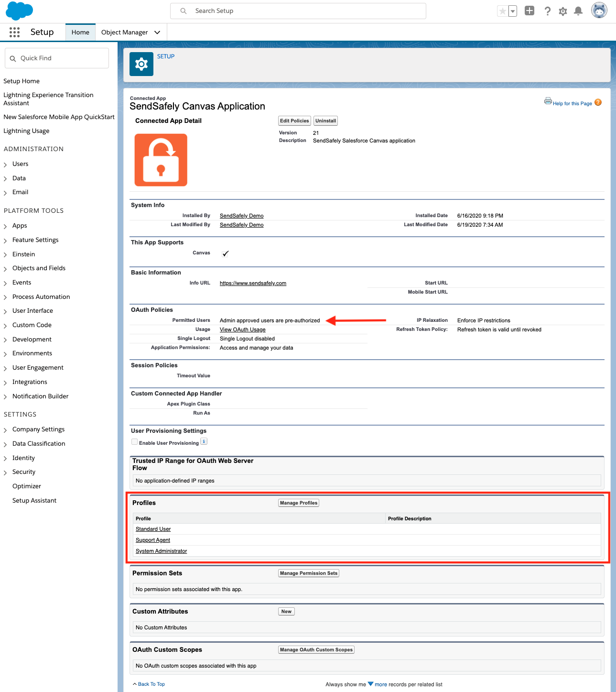This screenshot has height=692, width=616.
Task: Click the orange help question icon
Action: [598, 102]
